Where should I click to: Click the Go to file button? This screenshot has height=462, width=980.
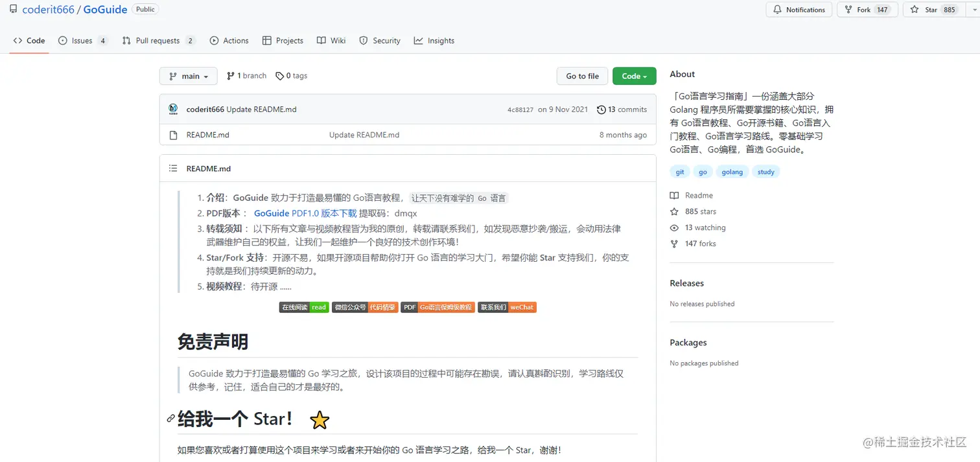tap(582, 76)
